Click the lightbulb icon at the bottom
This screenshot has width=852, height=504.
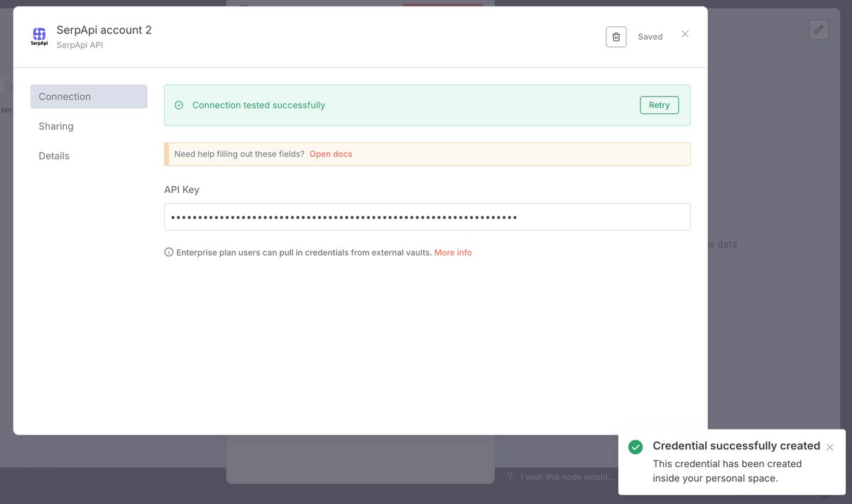[510, 476]
